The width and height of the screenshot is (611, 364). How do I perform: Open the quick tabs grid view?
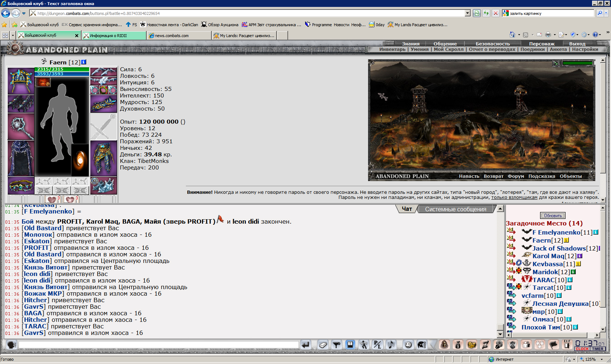point(5,35)
